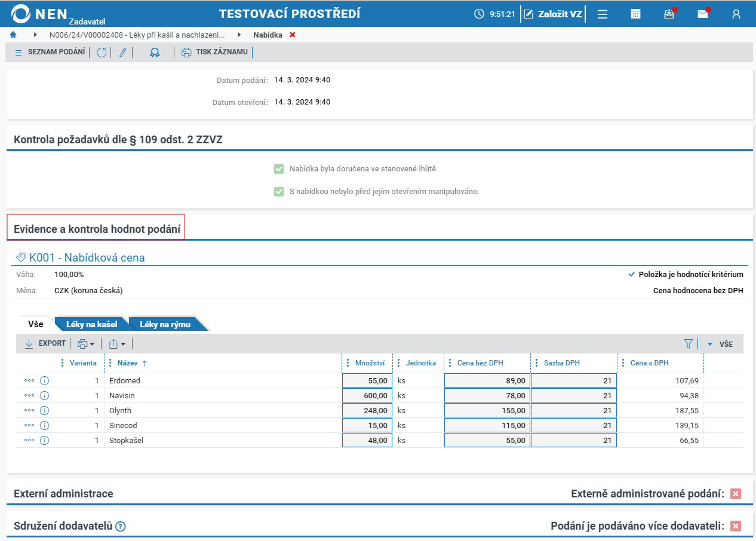
Task: Click the pencil edit icon
Action: [x=122, y=52]
